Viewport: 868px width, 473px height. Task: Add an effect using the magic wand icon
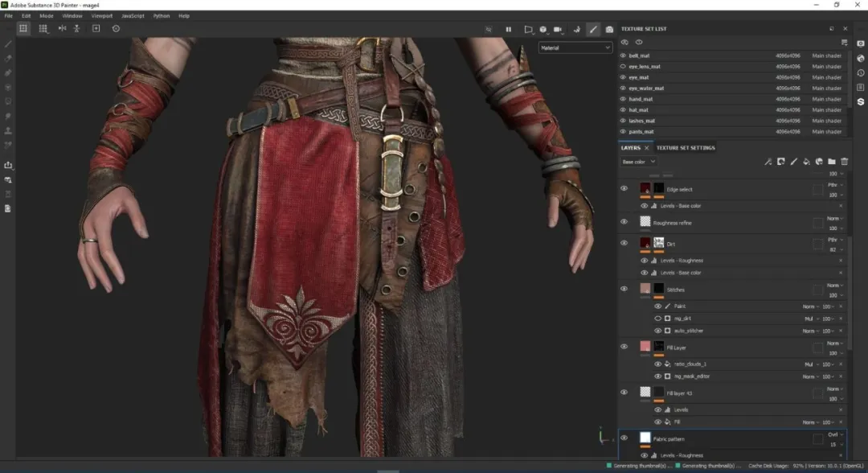[x=768, y=162]
